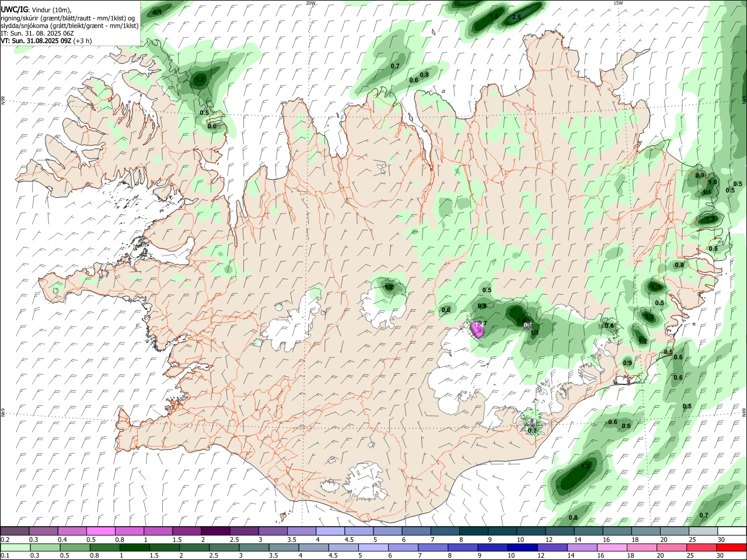Click the largest purple snowfall patch on map
747x560 pixels.
pyautogui.click(x=478, y=330)
